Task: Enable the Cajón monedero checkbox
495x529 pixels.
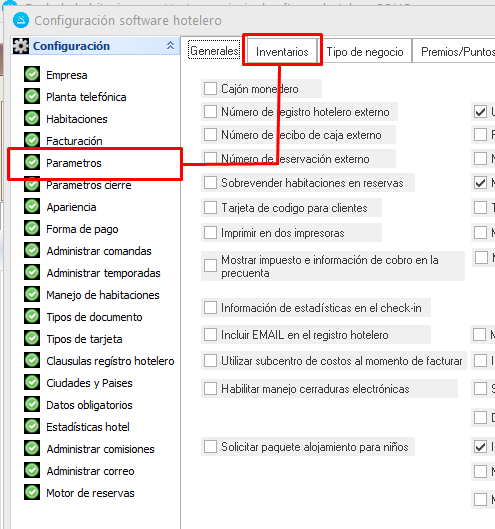Action: pyautogui.click(x=210, y=89)
